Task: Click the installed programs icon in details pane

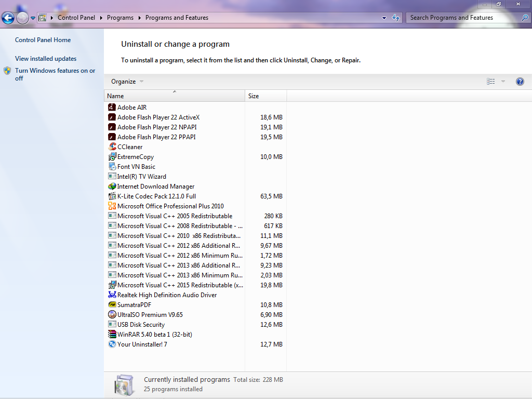Action: [124, 385]
